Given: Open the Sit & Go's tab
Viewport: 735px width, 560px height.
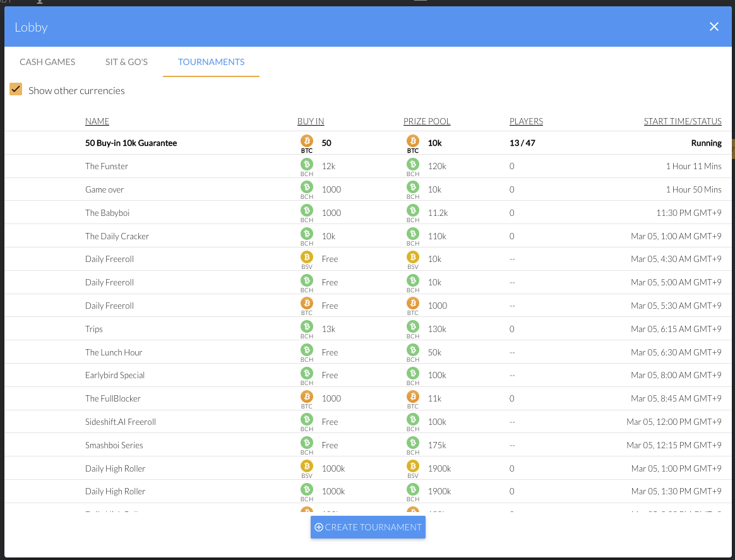Looking at the screenshot, I should (x=126, y=62).
